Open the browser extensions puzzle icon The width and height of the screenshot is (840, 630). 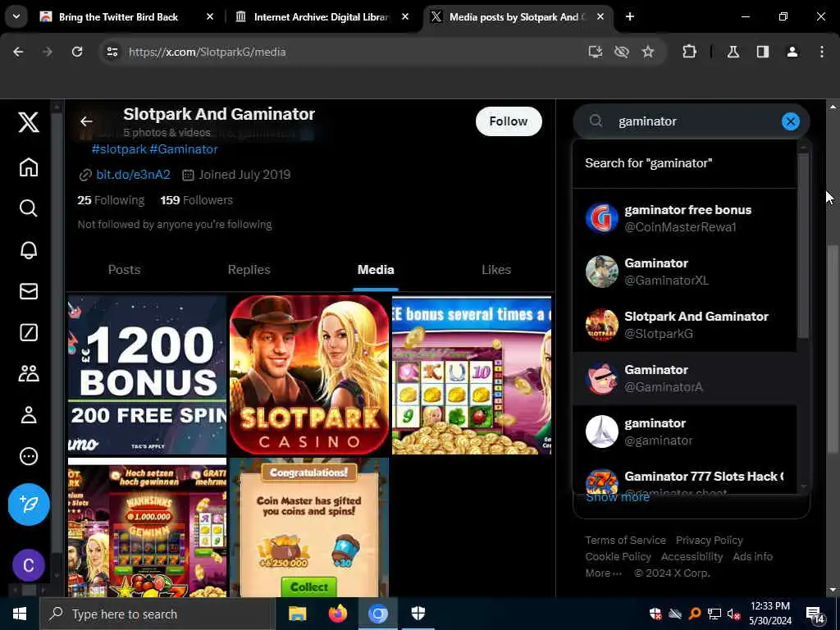pyautogui.click(x=689, y=52)
